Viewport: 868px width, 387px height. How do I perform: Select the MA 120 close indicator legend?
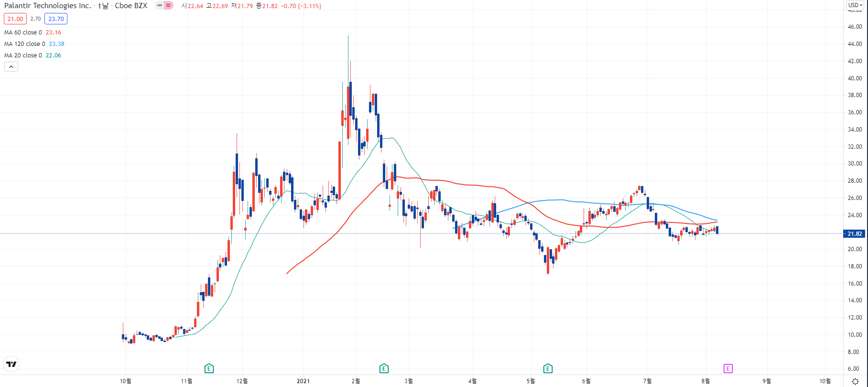(x=25, y=44)
